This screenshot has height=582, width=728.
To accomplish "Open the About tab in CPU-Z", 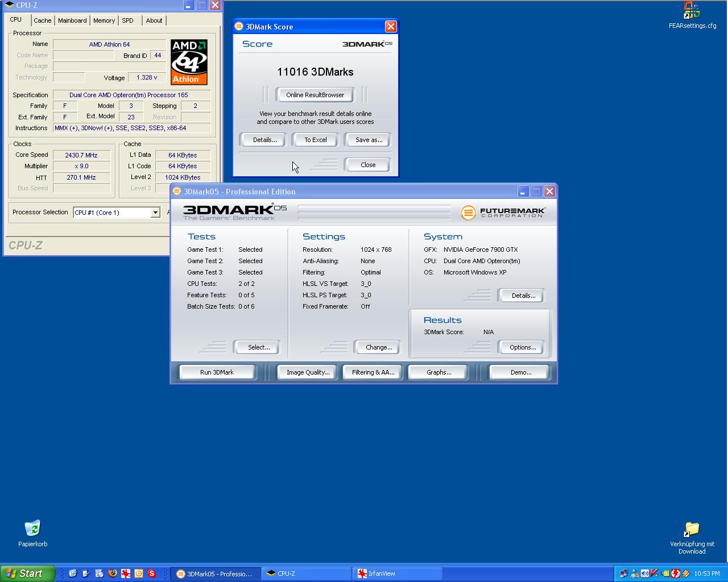I will 154,20.
